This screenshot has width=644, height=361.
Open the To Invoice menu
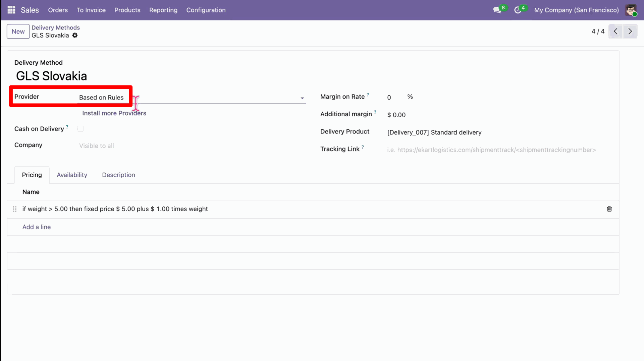[x=91, y=10]
